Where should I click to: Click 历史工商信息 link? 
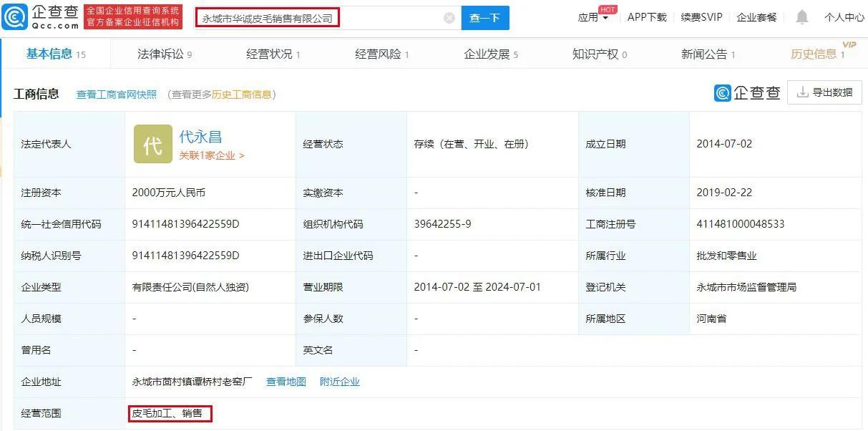[x=241, y=95]
